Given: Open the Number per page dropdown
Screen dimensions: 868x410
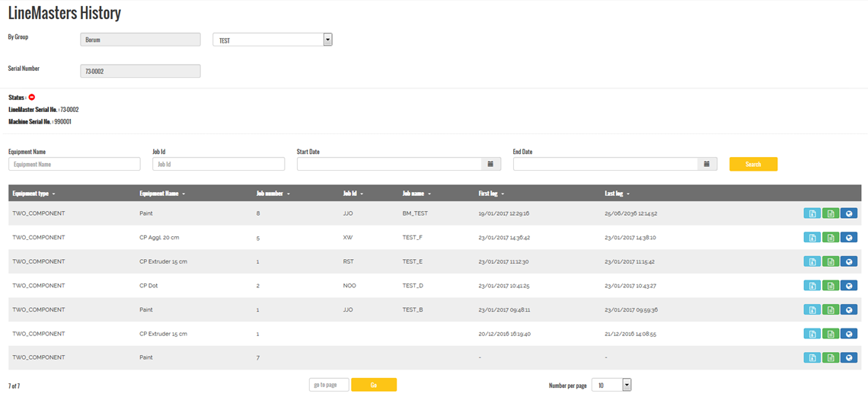Looking at the screenshot, I should [627, 386].
